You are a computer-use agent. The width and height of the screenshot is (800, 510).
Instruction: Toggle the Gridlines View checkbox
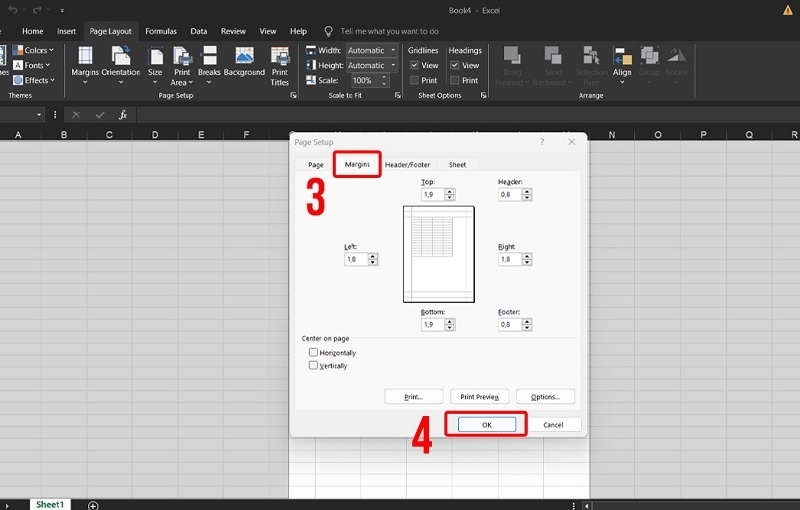415,65
